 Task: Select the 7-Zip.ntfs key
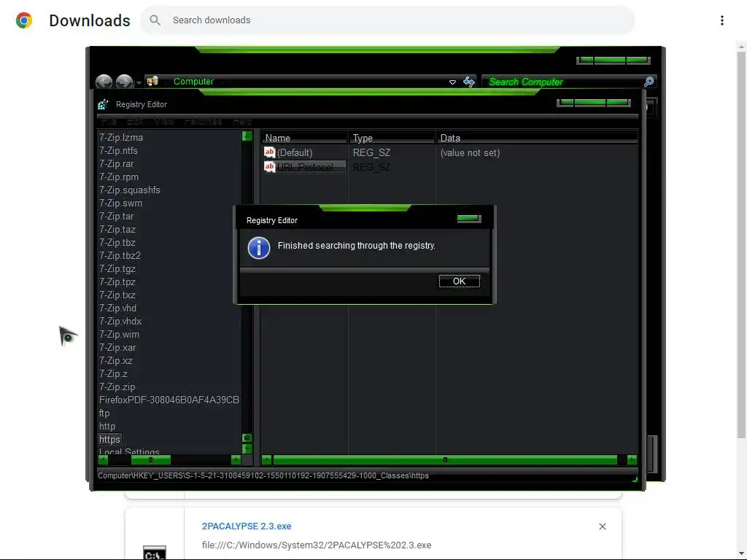point(118,150)
